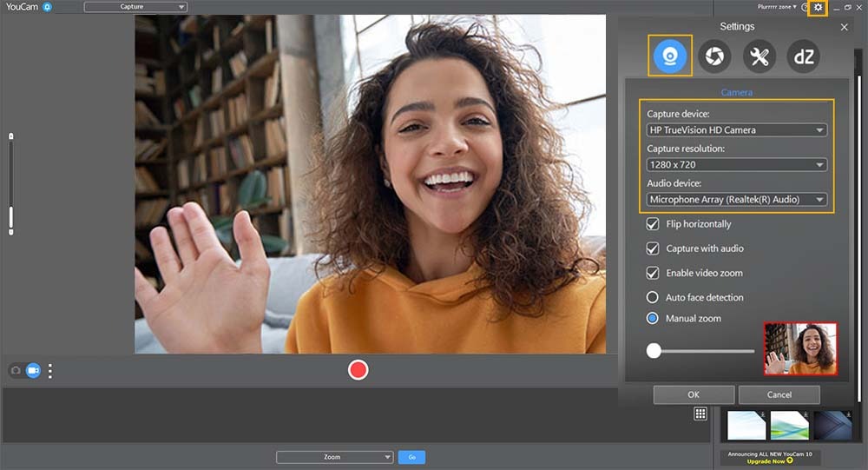Click the blue Go button
This screenshot has height=470, width=868.
pyautogui.click(x=411, y=457)
